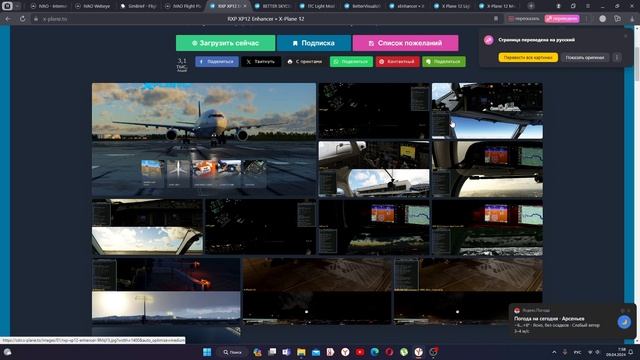Image resolution: width=640 pixels, height=360 pixels.
Task: Share the page via the Facebook button
Action: coord(217,62)
